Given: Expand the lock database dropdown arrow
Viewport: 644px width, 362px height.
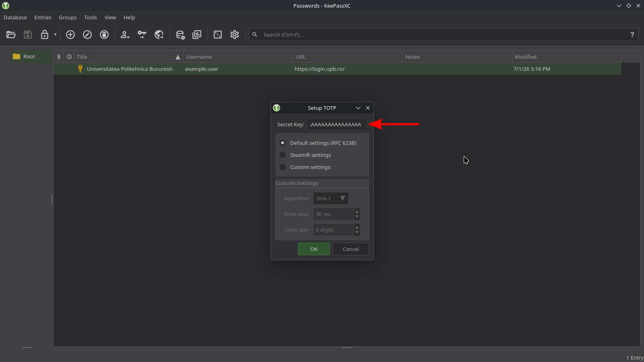Looking at the screenshot, I should 55,35.
